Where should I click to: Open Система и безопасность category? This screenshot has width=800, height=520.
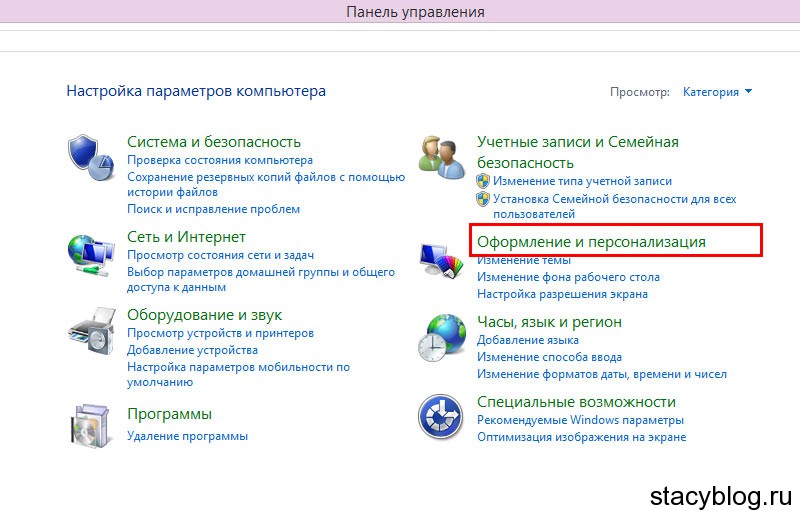coord(214,141)
